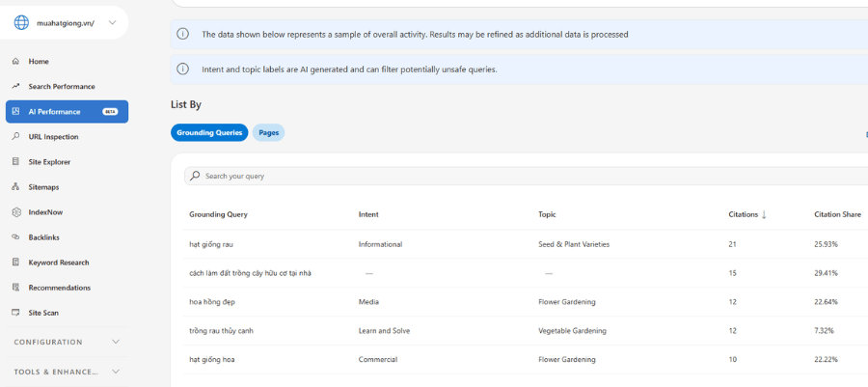Sort by the Citations column arrow
868x387 pixels.
(x=764, y=215)
